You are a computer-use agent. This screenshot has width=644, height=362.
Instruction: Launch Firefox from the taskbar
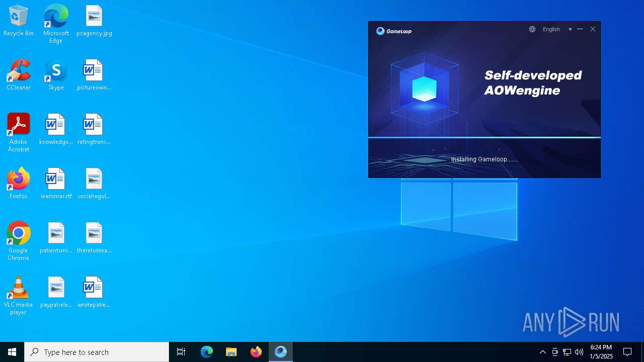click(256, 352)
